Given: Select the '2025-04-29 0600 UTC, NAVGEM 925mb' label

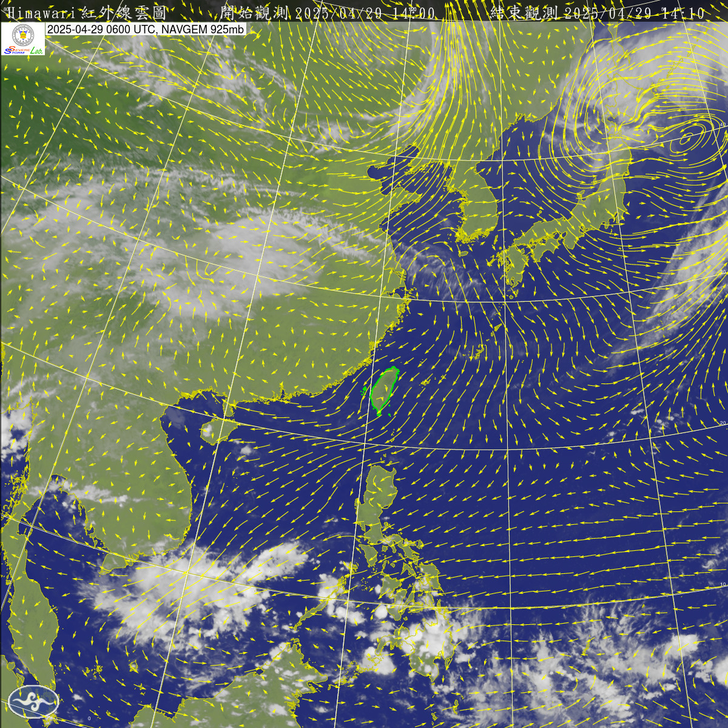Looking at the screenshot, I should [x=146, y=29].
